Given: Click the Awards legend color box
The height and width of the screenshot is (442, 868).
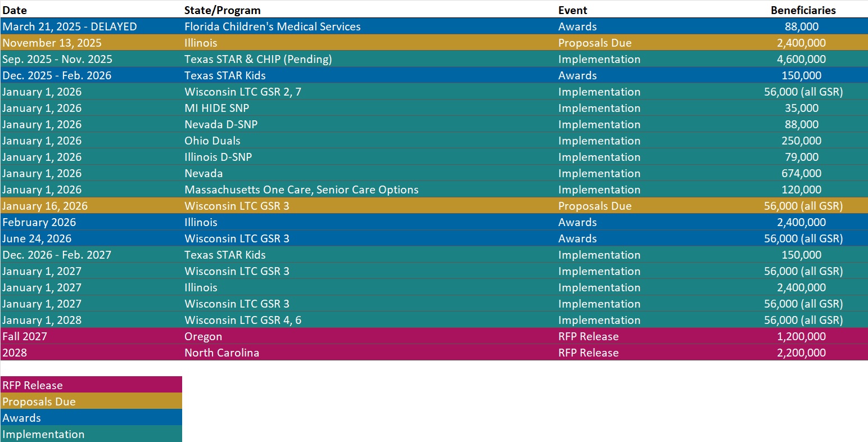Looking at the screenshot, I should [x=91, y=418].
